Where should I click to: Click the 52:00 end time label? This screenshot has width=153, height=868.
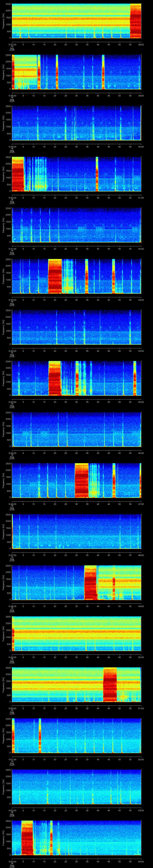click(141, 759)
